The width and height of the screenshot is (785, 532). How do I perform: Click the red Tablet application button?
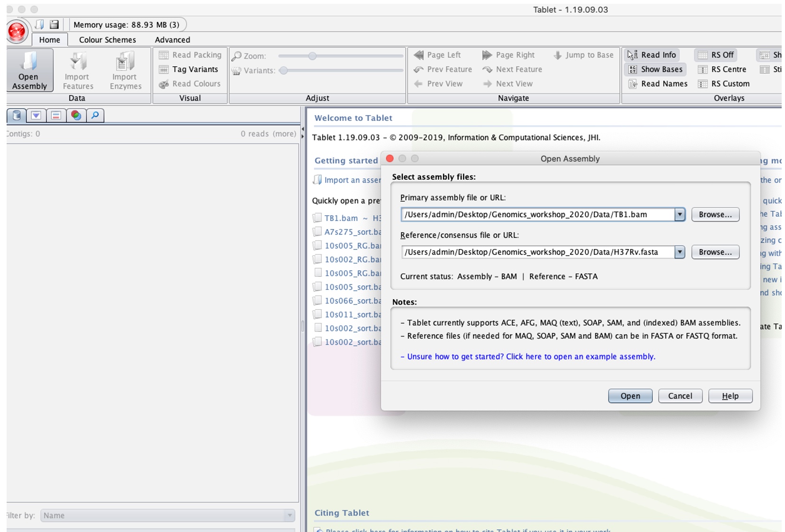coord(17,32)
